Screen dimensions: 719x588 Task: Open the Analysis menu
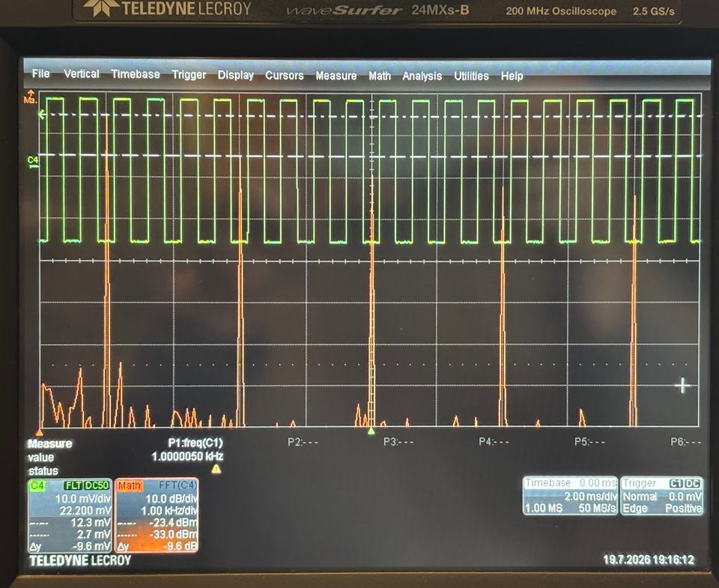click(x=422, y=76)
